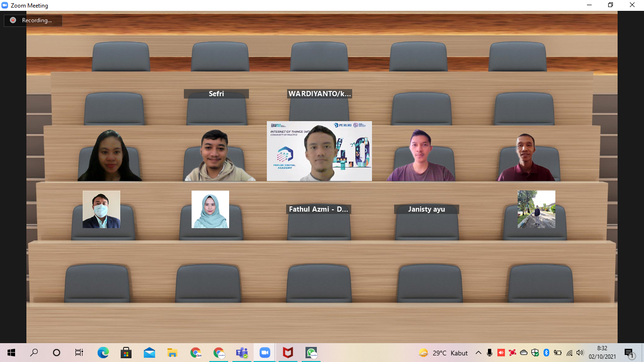Open WhatsApp from the taskbar
Viewport: 644px width, 362px height.
point(311,353)
